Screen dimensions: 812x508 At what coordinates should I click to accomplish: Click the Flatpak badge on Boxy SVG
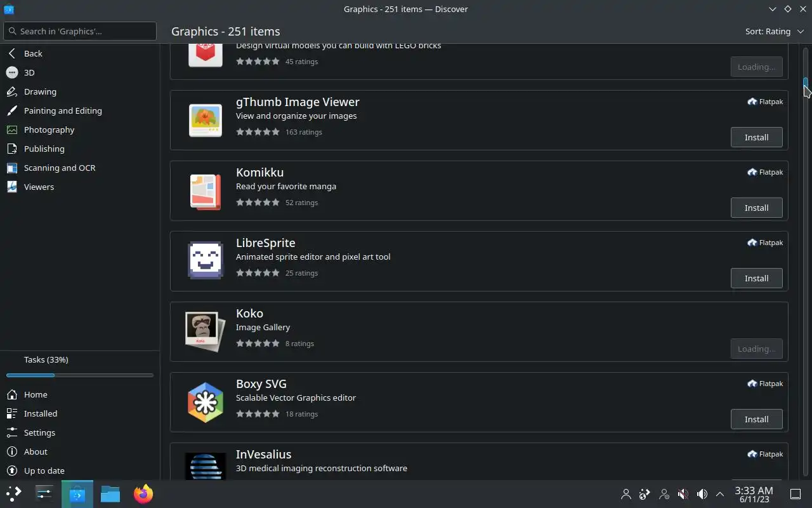point(765,384)
